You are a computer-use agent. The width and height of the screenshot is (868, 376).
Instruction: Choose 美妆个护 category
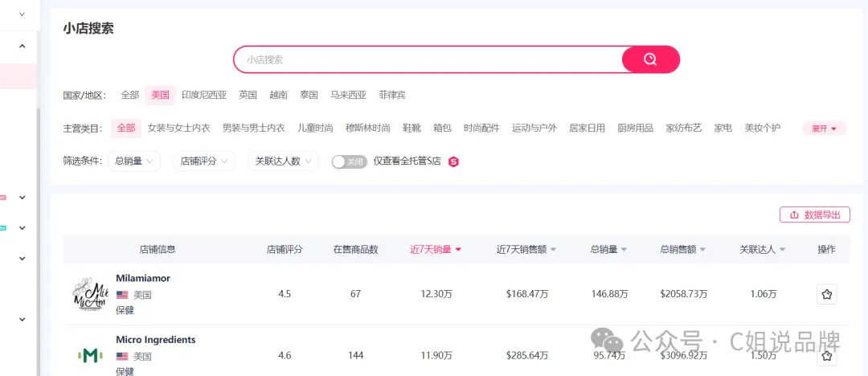(762, 129)
